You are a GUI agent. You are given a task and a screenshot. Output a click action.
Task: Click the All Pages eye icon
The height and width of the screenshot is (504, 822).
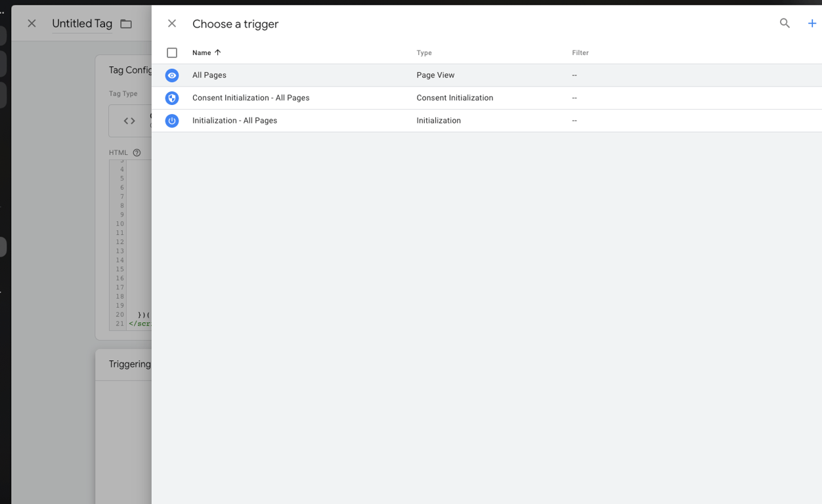(172, 75)
